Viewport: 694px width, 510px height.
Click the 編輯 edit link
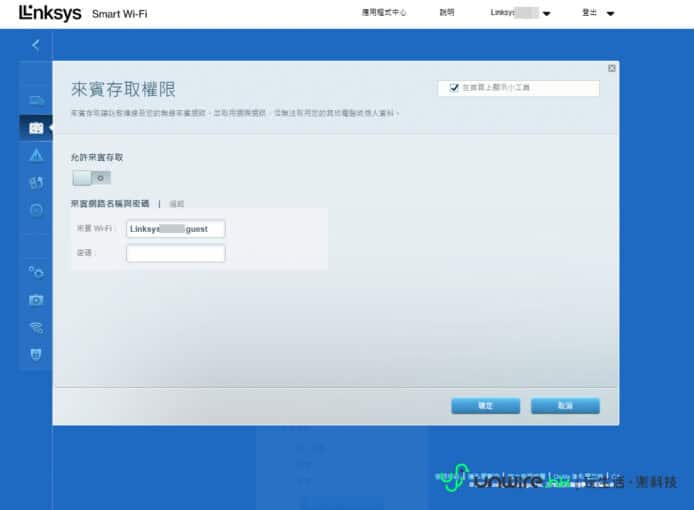tap(177, 203)
